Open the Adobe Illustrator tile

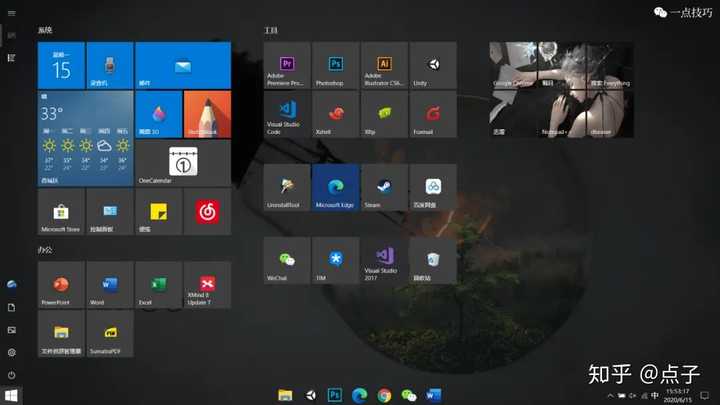click(x=384, y=65)
